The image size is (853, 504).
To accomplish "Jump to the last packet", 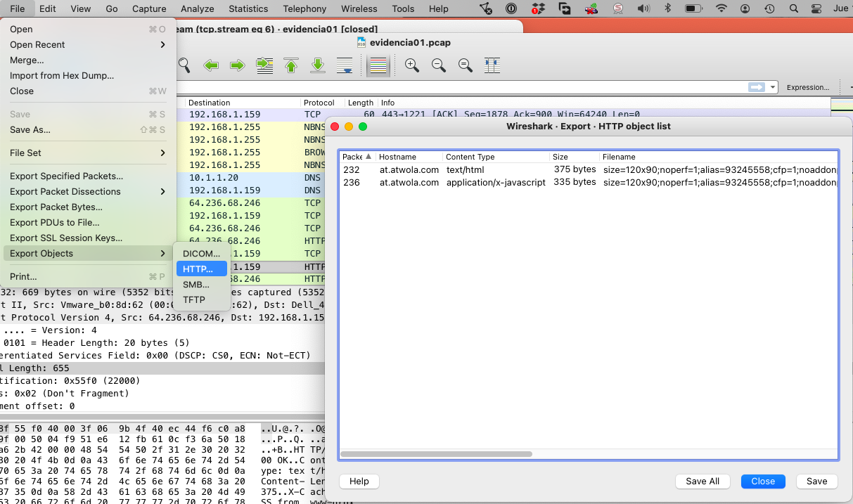I will tap(318, 65).
